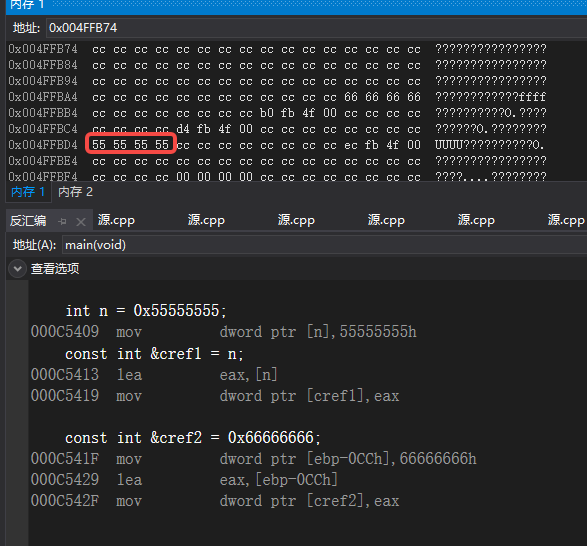The height and width of the screenshot is (546, 587).
Task: Switch to the 内存 2 tab
Action: tap(75, 192)
